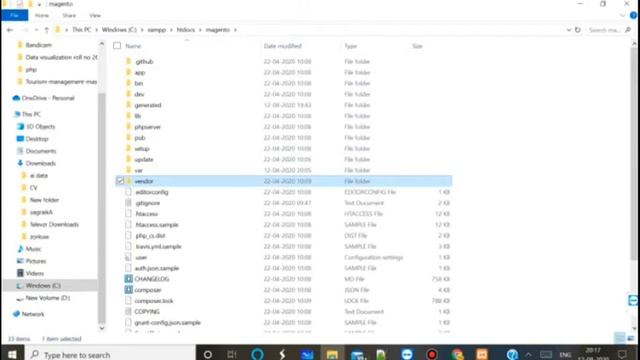640x360 pixels.
Task: Open Music in navigation pane
Action: (33, 249)
